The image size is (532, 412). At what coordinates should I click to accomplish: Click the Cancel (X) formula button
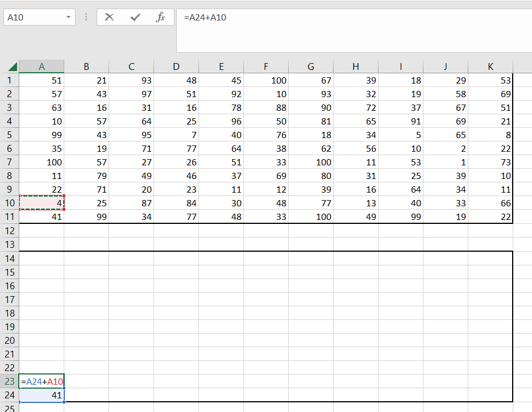click(110, 18)
